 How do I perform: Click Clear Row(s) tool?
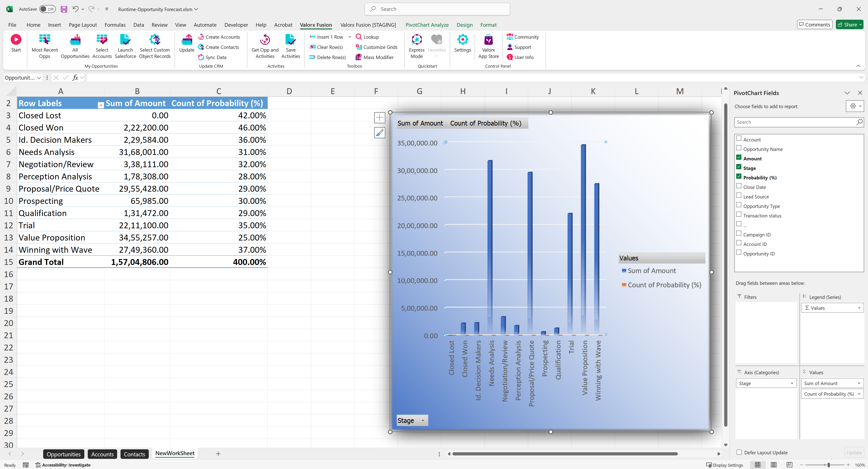pyautogui.click(x=326, y=47)
